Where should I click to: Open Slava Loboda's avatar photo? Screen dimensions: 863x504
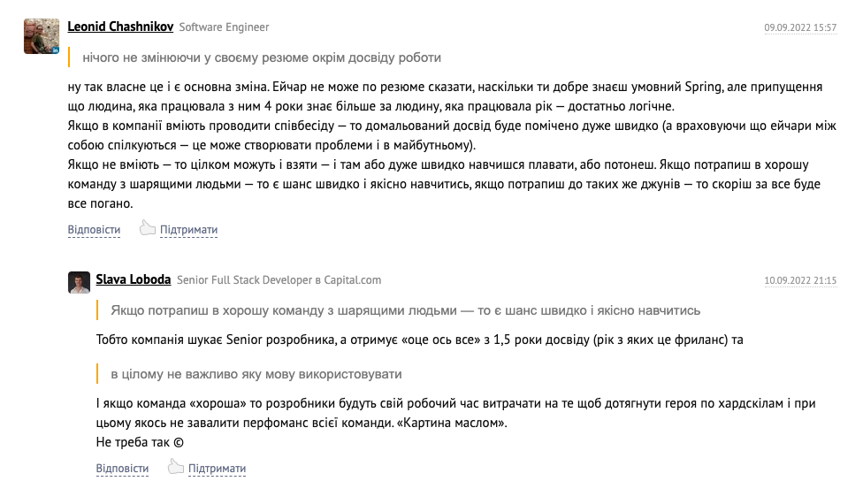[80, 282]
